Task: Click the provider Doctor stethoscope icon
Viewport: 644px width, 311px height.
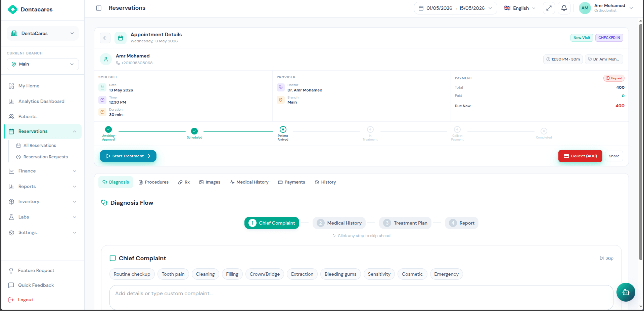Action: pyautogui.click(x=281, y=87)
